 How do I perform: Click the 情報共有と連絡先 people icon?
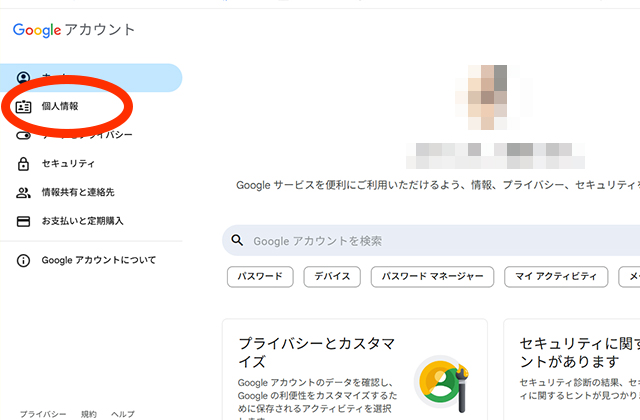[23, 192]
